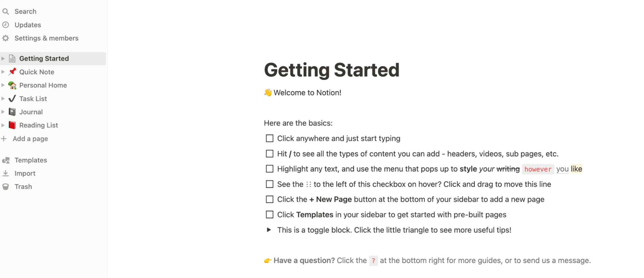Viewport: 644px width, 278px height.
Task: Click the yellow highlighted word "like"
Action: click(576, 169)
